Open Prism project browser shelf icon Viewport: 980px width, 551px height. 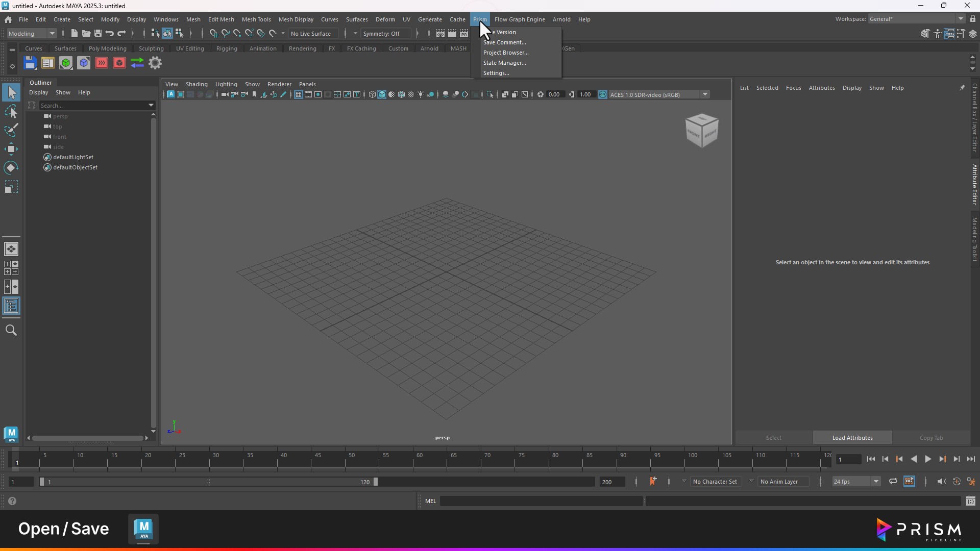(47, 63)
